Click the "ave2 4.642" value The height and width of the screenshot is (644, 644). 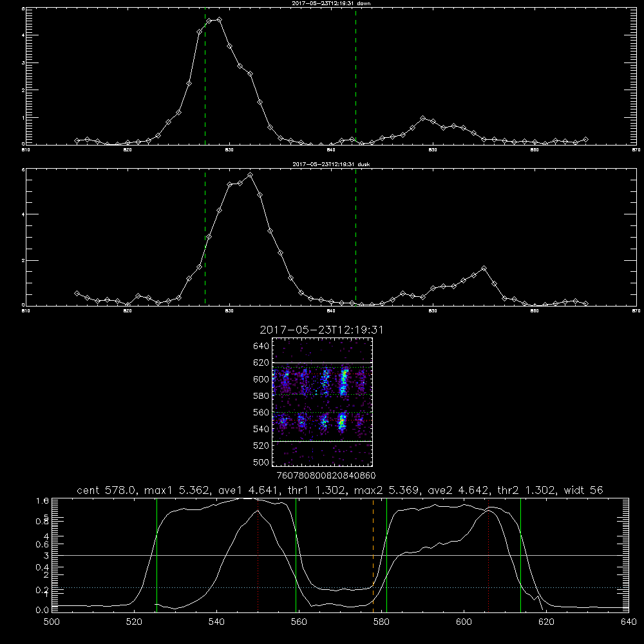(x=459, y=490)
